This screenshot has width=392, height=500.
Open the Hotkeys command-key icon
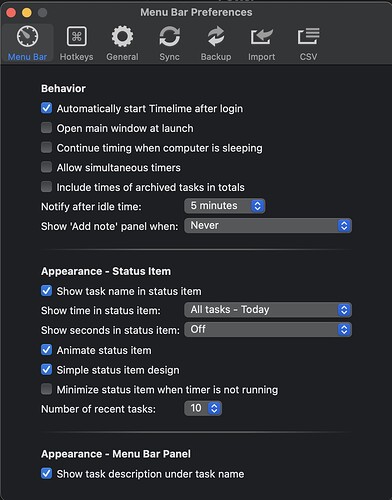coord(77,36)
